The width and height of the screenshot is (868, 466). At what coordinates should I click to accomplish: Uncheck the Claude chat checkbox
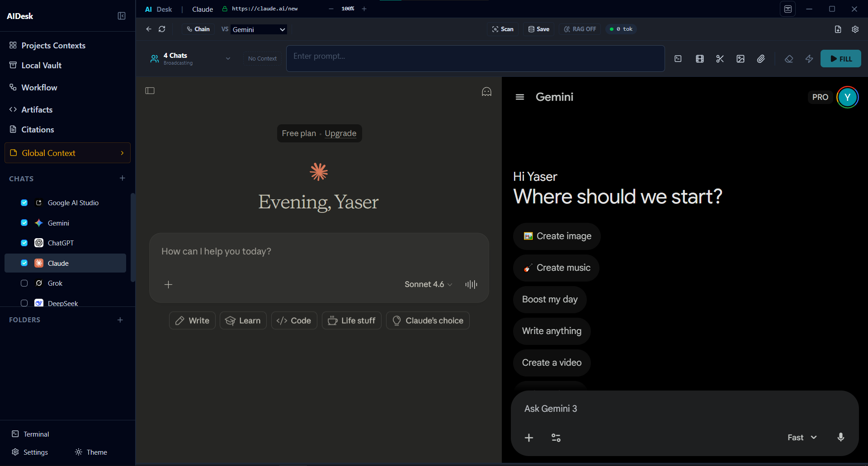tap(24, 263)
